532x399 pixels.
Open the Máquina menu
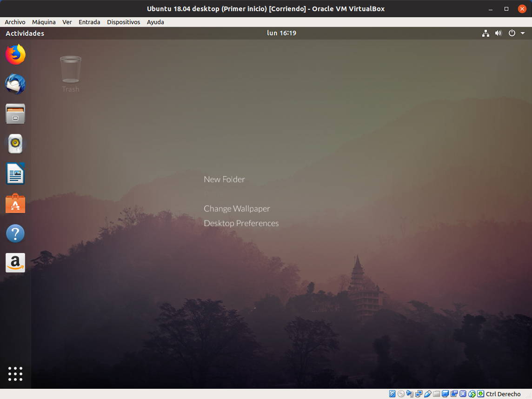click(44, 22)
